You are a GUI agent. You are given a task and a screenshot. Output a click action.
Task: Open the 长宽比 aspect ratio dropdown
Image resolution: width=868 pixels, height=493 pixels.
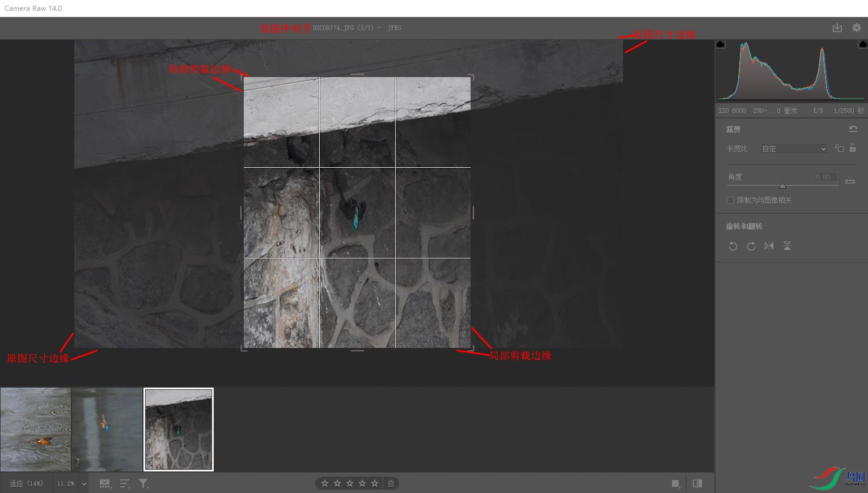794,149
